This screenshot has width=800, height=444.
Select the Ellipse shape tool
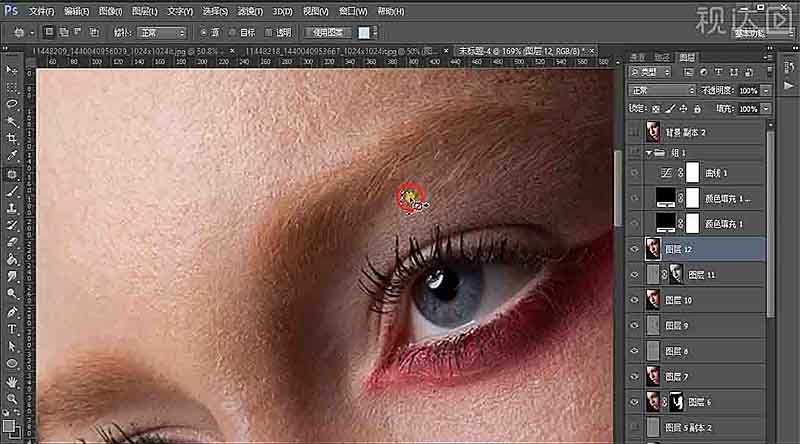point(12,364)
